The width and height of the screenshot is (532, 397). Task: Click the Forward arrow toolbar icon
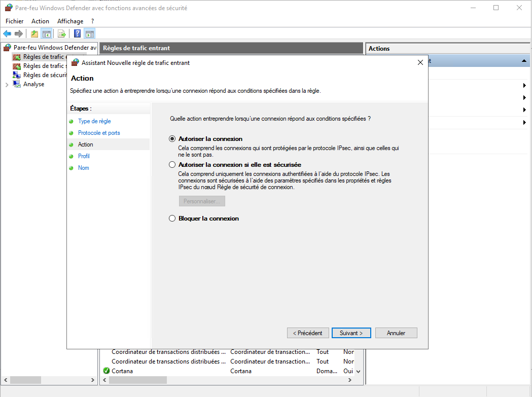point(19,33)
